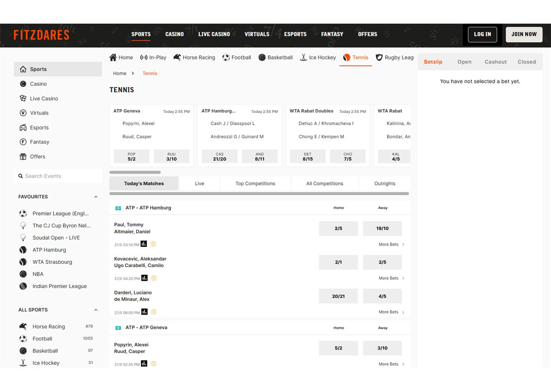Collapse the ATP Geneva competition header
Screen dimensions: 551x392
click(260, 328)
